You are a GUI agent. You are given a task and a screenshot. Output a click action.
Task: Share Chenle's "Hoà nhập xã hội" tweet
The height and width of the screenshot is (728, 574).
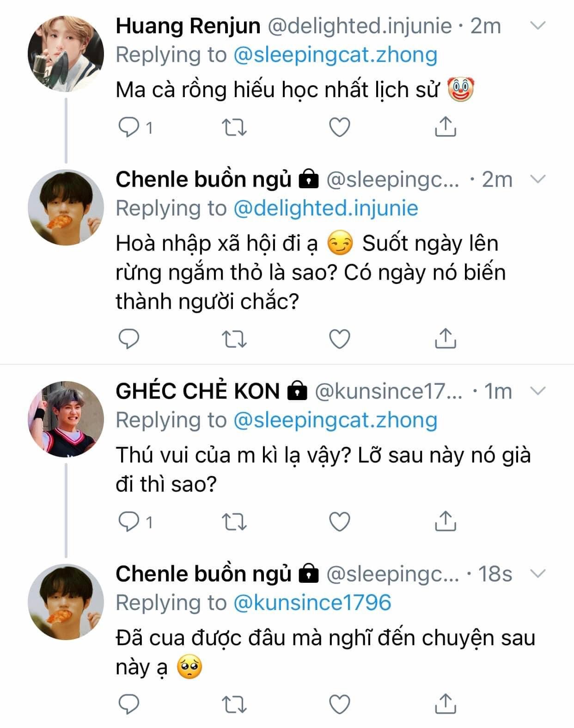pyautogui.click(x=445, y=339)
